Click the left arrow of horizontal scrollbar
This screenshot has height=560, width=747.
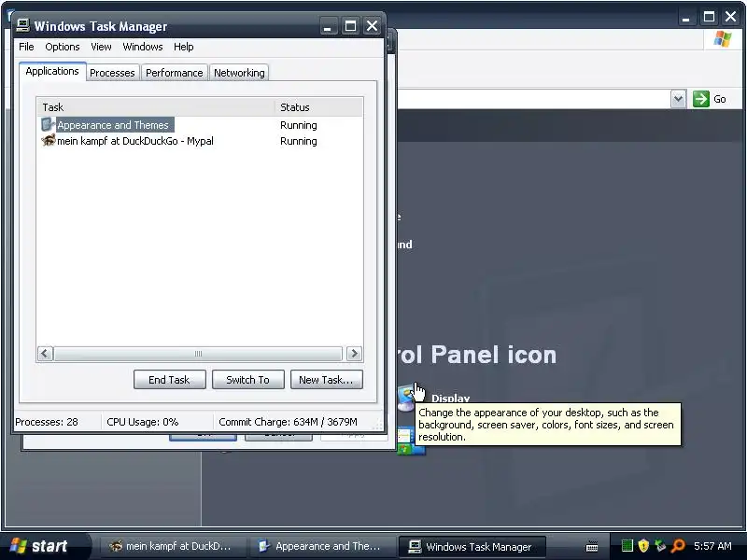tap(45, 354)
